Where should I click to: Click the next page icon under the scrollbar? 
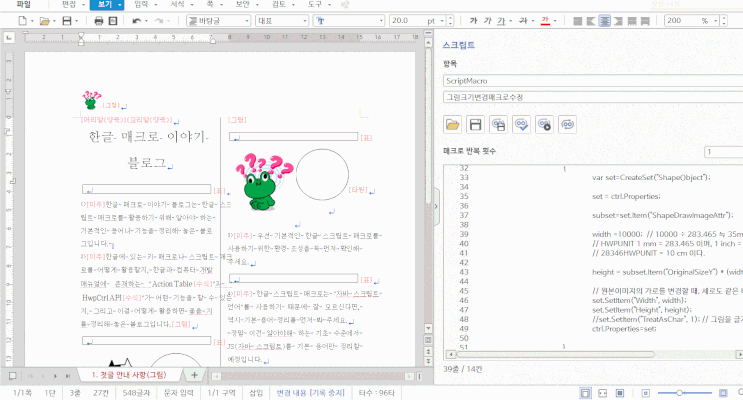[x=428, y=361]
